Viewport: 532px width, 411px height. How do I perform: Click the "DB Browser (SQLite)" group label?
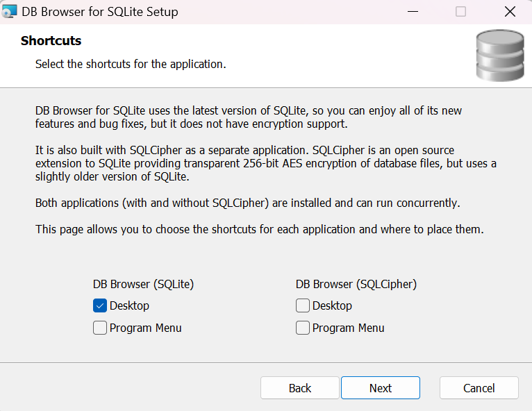(143, 284)
